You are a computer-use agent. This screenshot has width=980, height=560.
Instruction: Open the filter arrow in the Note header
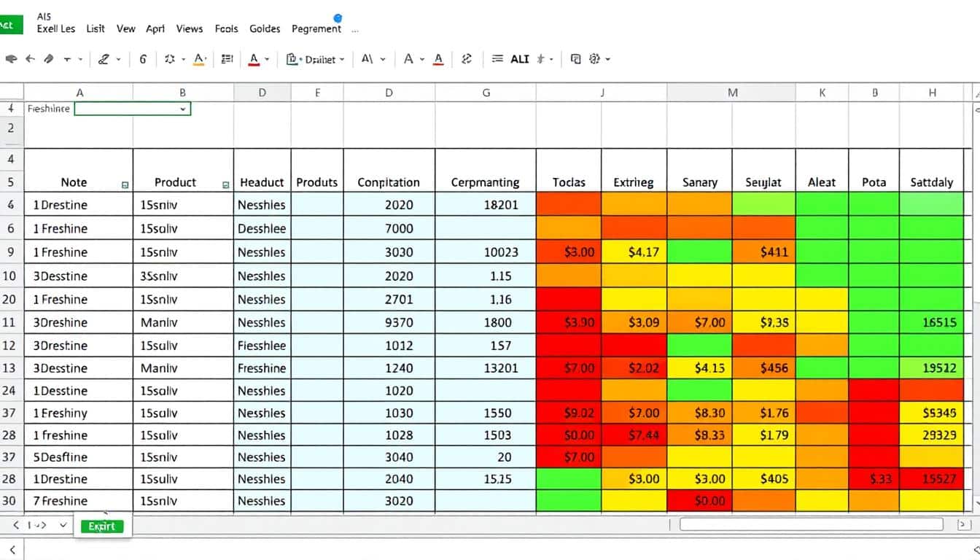125,185
